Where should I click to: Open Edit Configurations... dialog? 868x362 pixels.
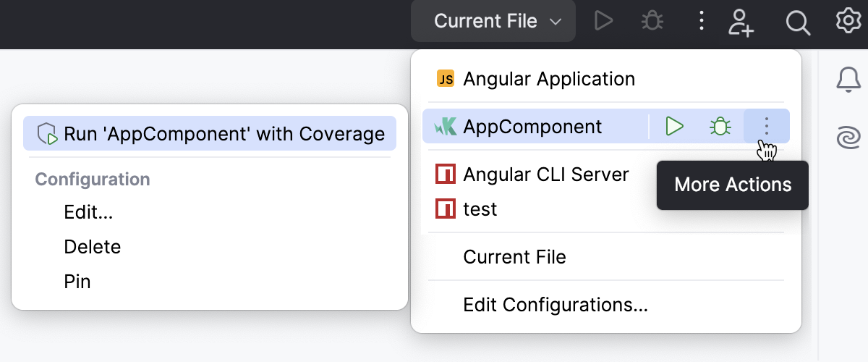[555, 305]
